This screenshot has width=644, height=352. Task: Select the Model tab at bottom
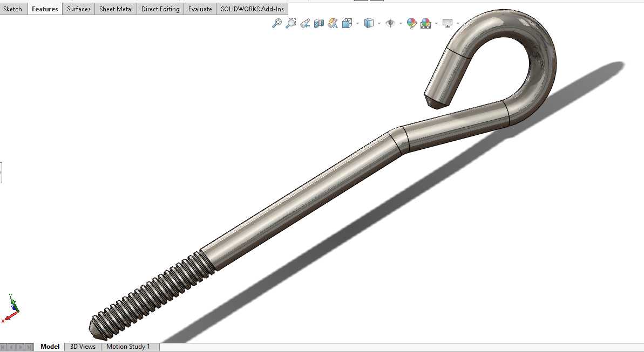[x=50, y=347]
